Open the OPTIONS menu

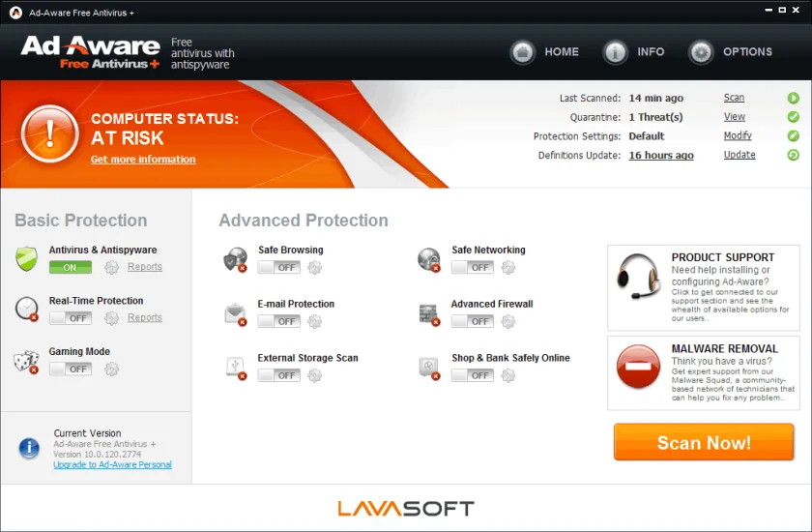pos(730,52)
